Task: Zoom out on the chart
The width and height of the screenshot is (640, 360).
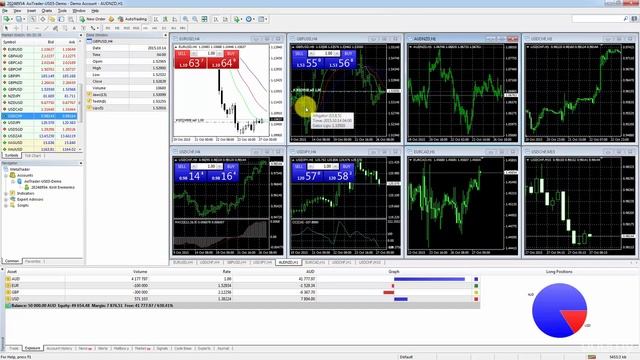Action: point(195,19)
